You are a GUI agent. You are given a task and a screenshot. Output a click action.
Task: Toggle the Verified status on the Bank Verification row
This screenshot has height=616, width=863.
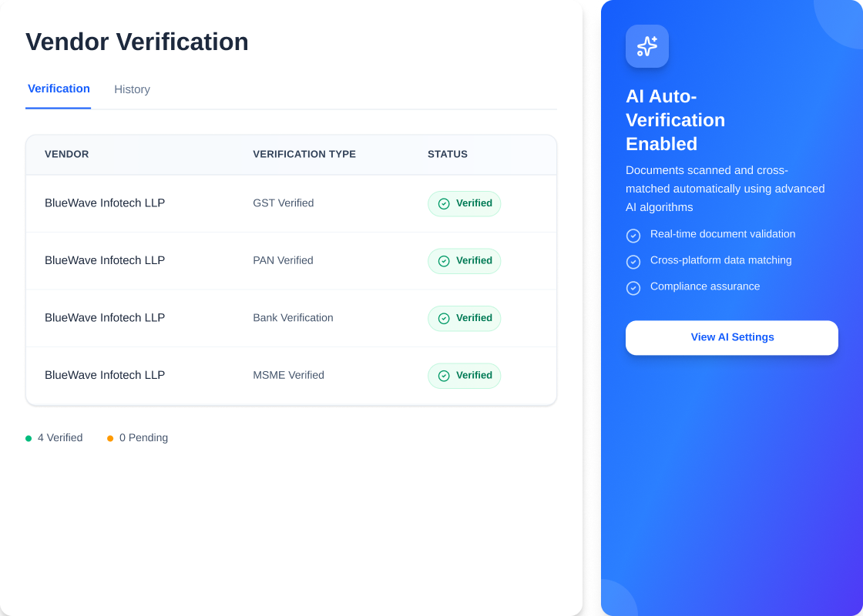coord(464,318)
